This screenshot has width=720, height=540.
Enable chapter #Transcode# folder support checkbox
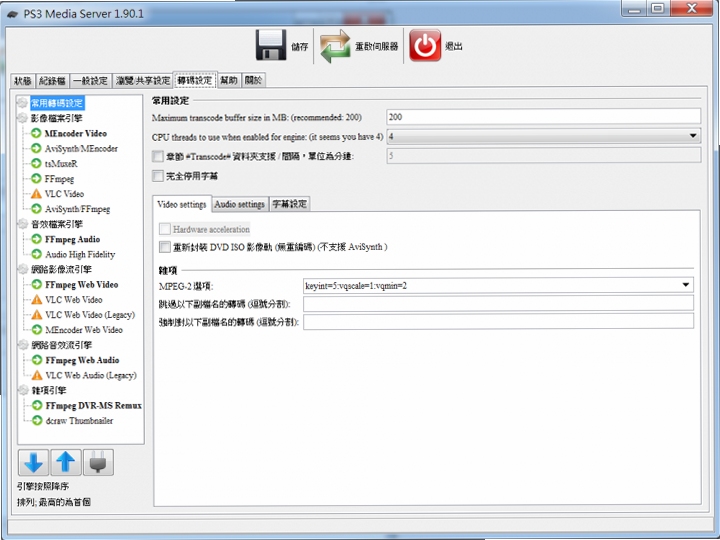tap(158, 156)
